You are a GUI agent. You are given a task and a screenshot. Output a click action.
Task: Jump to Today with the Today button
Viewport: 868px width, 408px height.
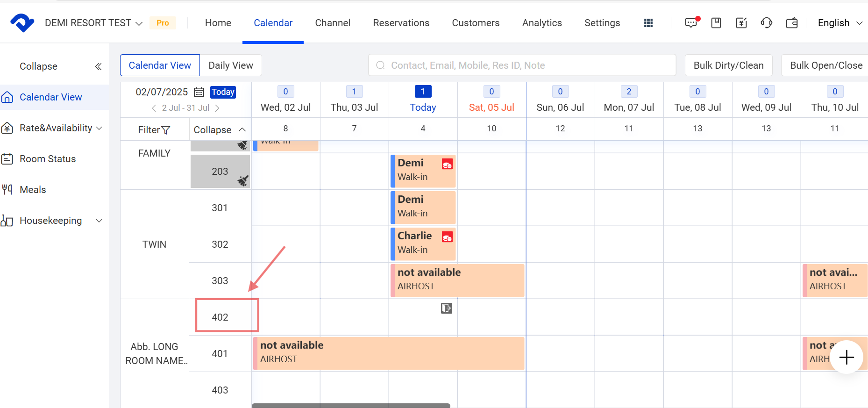(x=223, y=92)
